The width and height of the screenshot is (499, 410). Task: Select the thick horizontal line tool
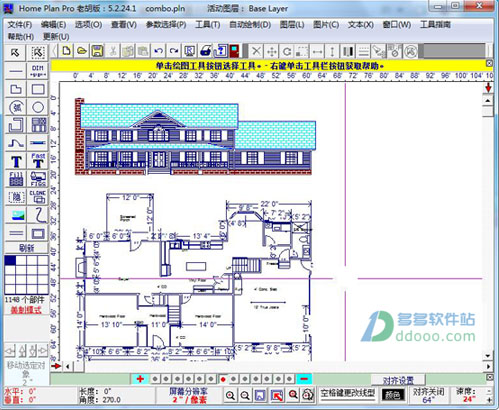tap(38, 143)
